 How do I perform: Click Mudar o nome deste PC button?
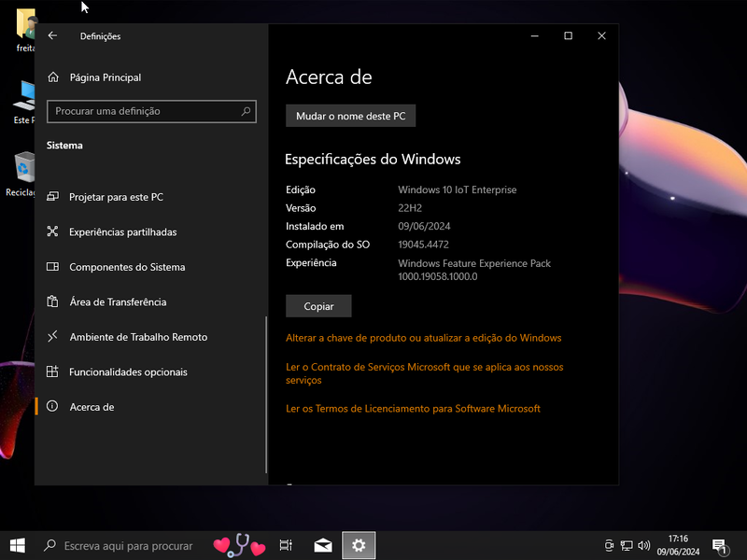click(x=351, y=116)
